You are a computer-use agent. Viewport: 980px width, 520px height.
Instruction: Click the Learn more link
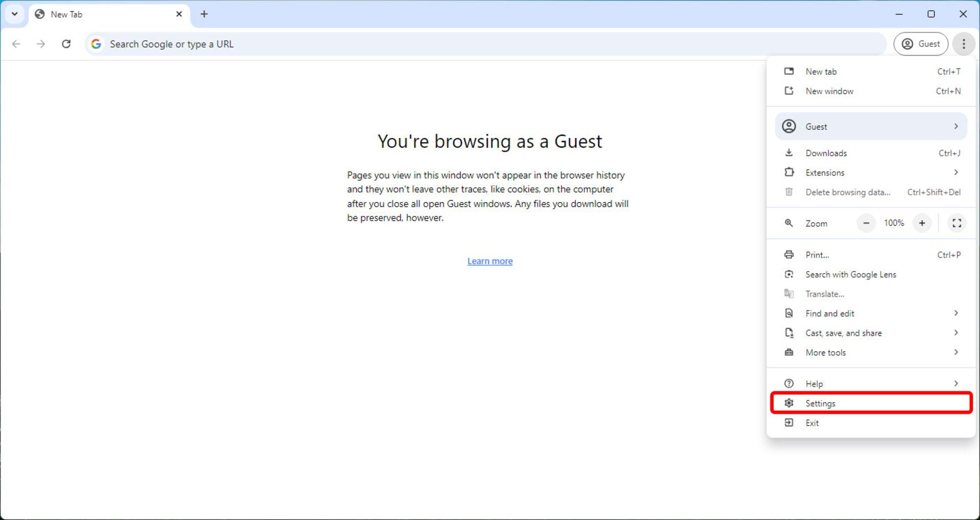(489, 261)
